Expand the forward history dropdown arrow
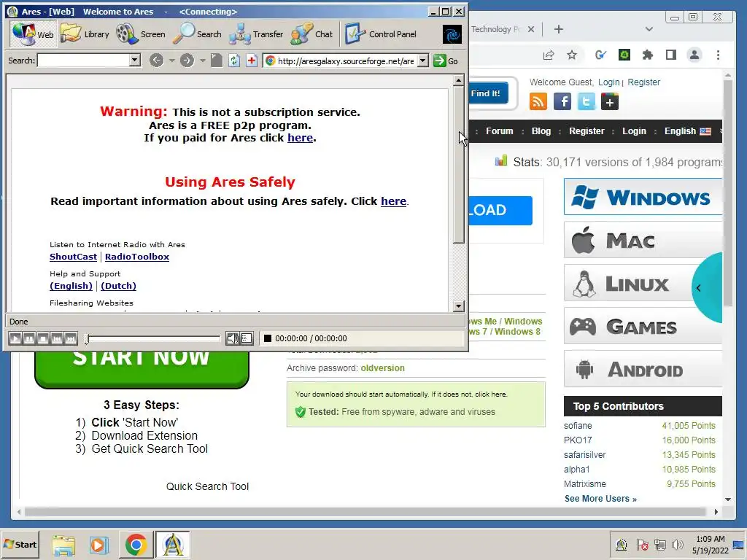Image resolution: width=747 pixels, height=560 pixels. pyautogui.click(x=203, y=61)
